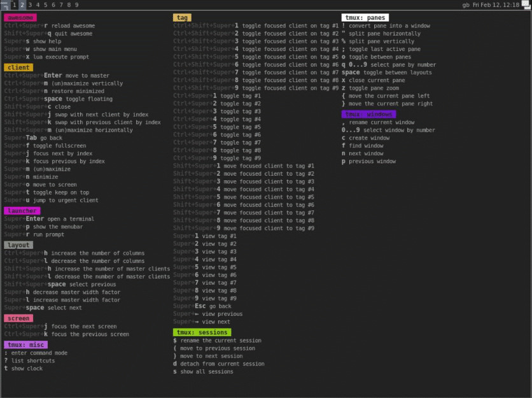Click the 'show main menu' shortcut row
This screenshot has height=398, width=532.
40,49
